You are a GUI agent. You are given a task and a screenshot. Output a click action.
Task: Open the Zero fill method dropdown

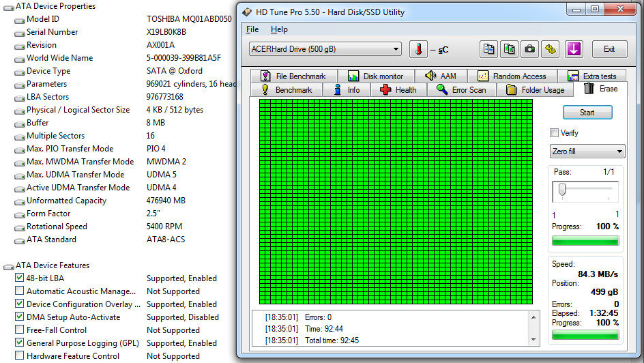[x=587, y=151]
